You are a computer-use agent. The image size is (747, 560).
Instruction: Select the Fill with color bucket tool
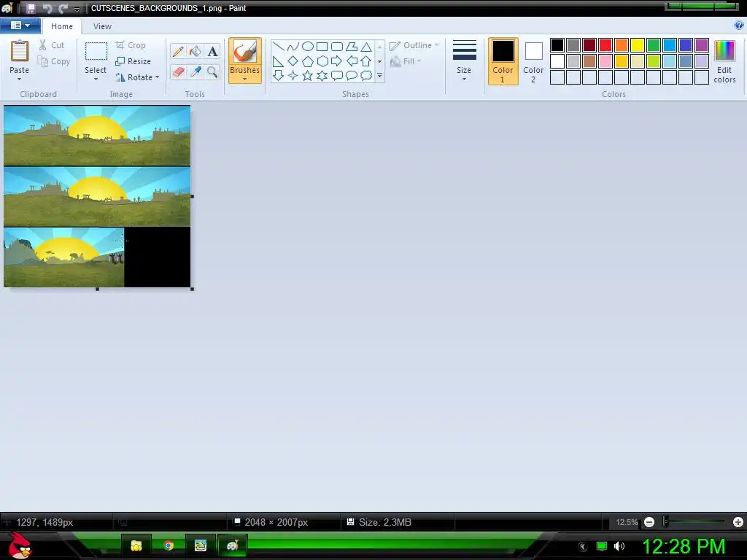click(x=196, y=52)
